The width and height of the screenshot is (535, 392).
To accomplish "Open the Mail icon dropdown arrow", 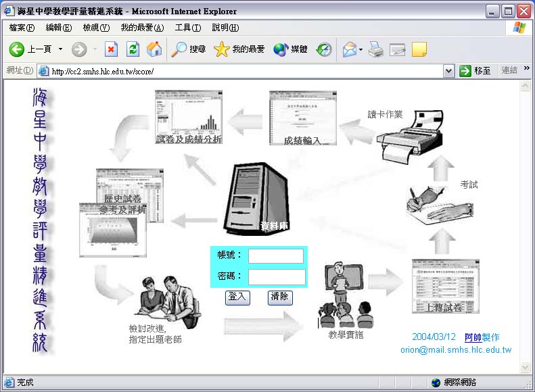I will pos(361,49).
